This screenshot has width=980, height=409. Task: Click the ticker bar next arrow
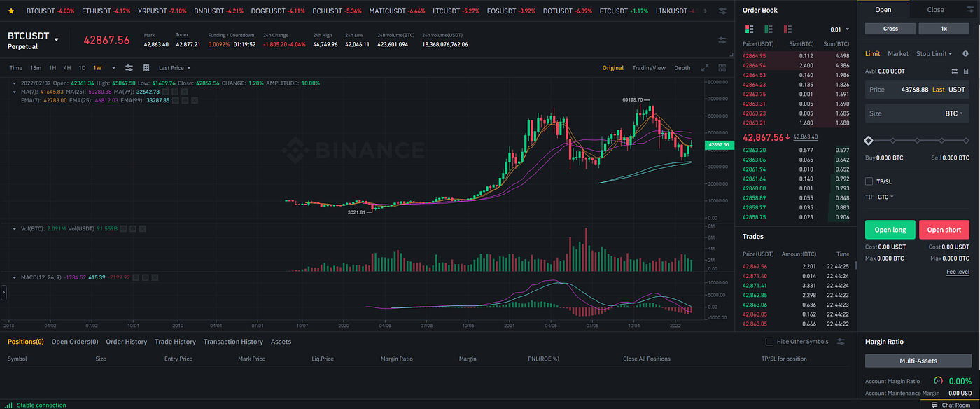pos(704,11)
